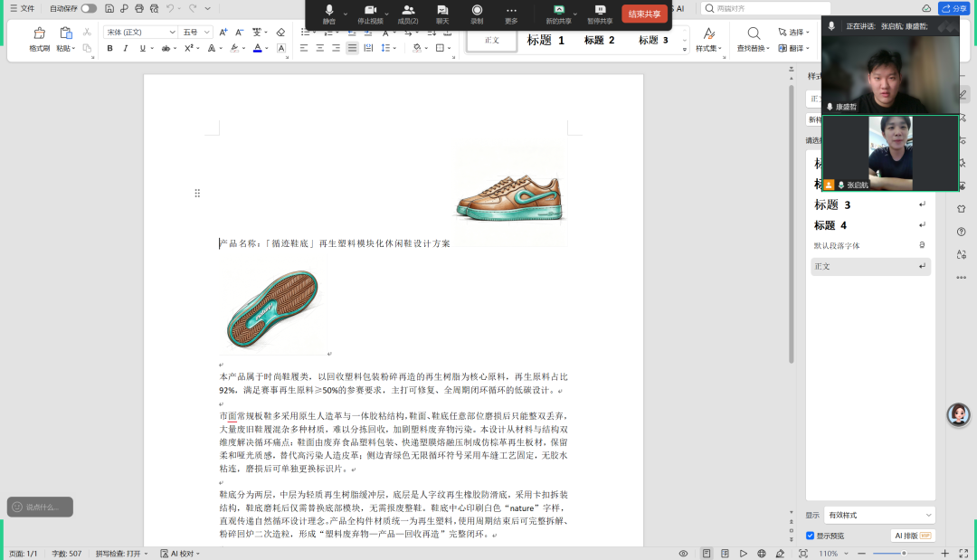
Task: Click 新的共享 new share button
Action: point(558,14)
